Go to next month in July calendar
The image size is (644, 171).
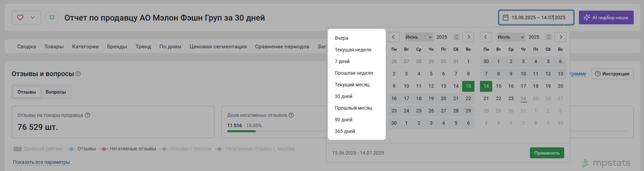561,37
